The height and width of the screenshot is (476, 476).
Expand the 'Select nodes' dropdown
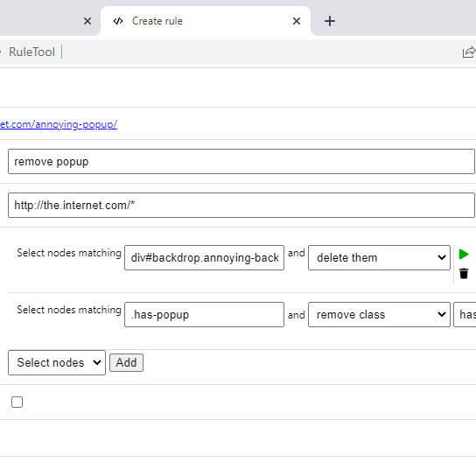coord(57,362)
